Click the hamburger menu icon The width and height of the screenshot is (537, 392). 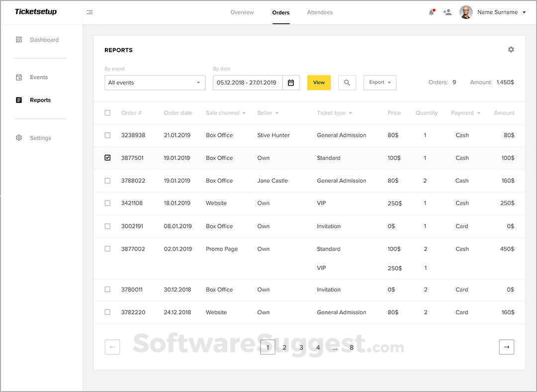tap(89, 12)
